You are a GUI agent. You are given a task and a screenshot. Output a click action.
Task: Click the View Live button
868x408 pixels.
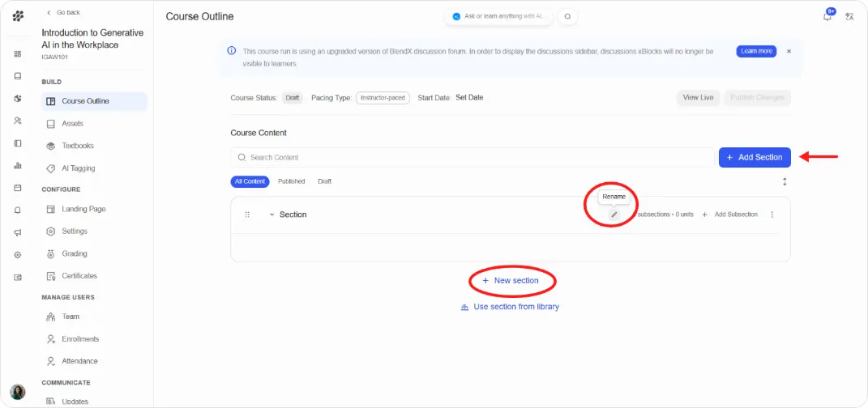(x=698, y=97)
